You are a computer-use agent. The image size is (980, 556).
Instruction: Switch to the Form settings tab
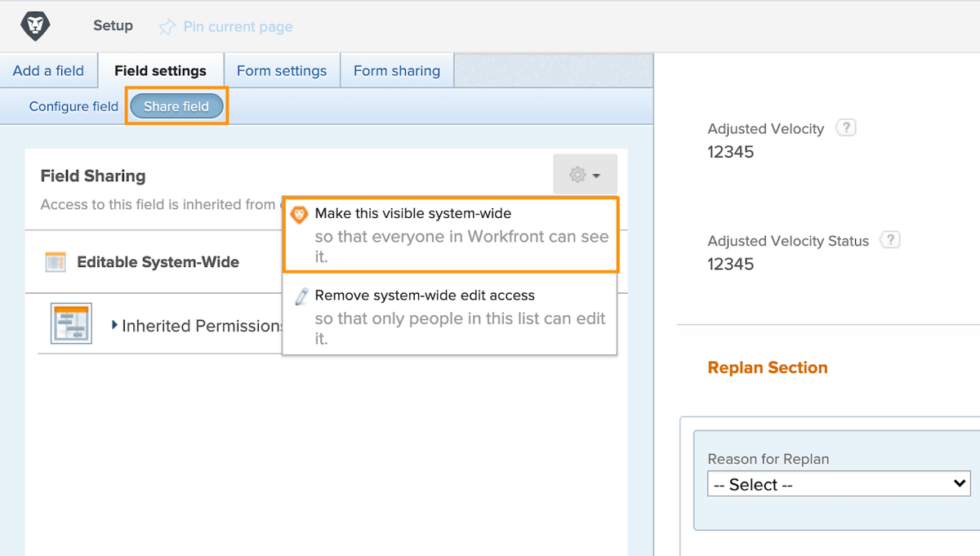point(282,70)
